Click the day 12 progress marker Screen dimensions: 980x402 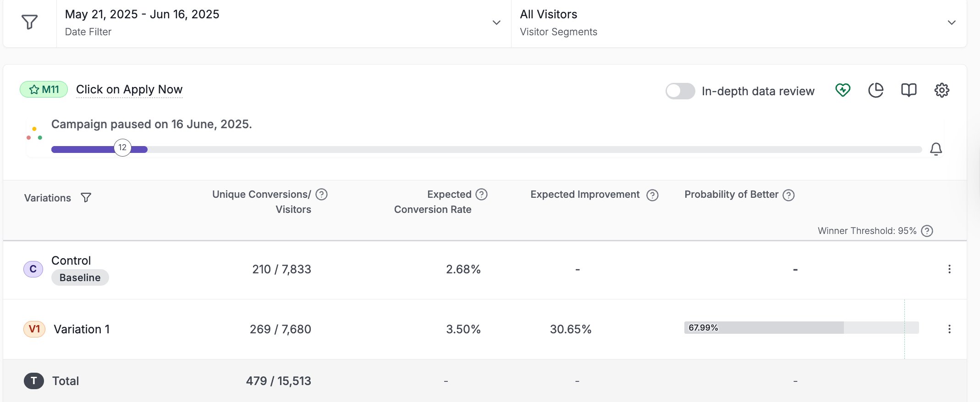[x=122, y=147]
